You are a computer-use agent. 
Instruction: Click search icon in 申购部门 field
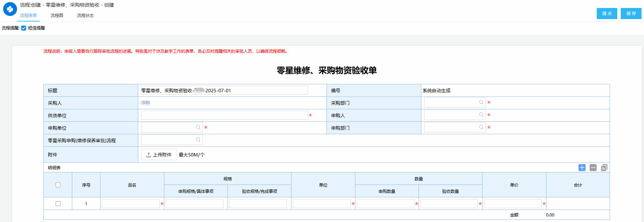click(x=481, y=127)
